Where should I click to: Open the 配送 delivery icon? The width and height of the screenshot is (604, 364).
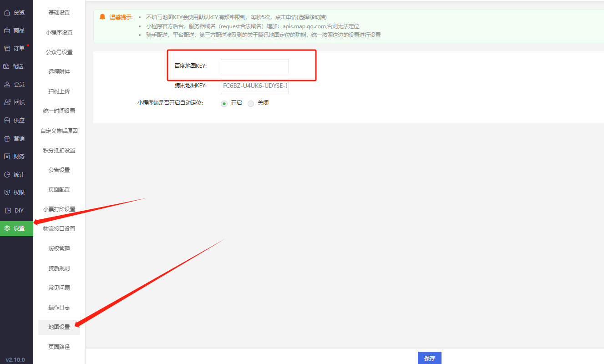click(x=6, y=66)
